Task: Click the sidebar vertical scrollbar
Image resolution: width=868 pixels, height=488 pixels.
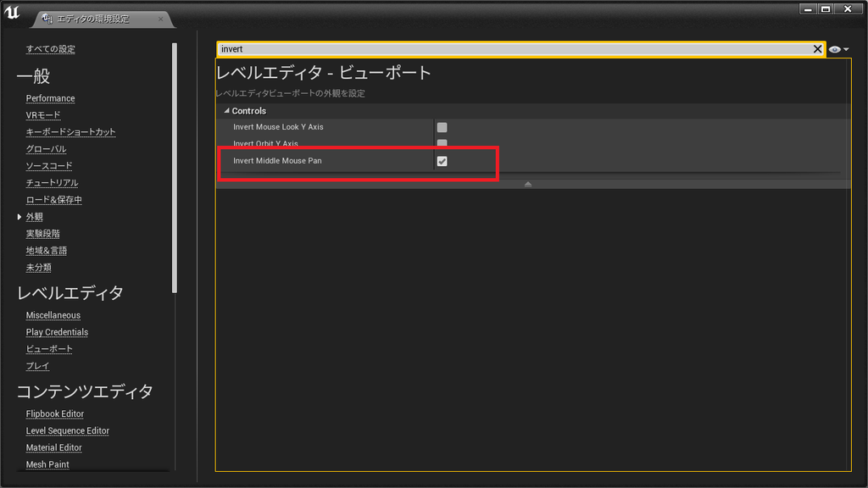Action: pos(175,168)
